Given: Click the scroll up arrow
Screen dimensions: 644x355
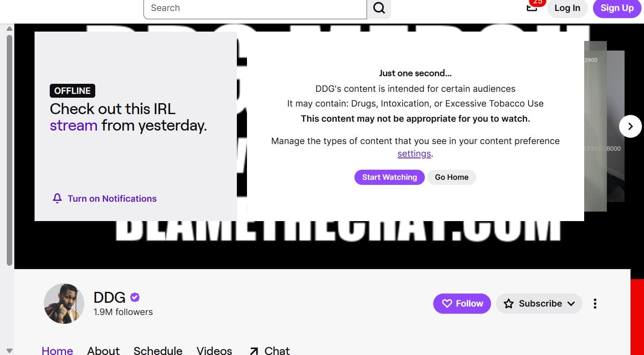Looking at the screenshot, I should [9, 29].
